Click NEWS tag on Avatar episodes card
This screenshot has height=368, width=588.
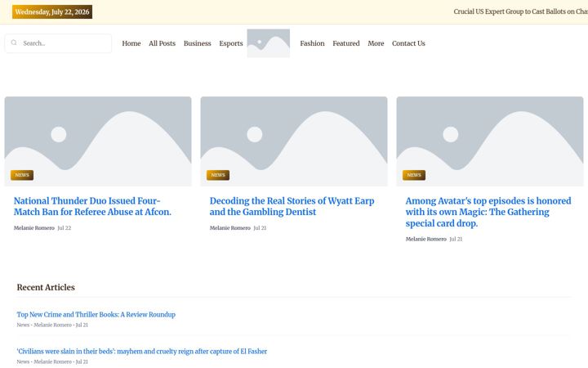414,175
